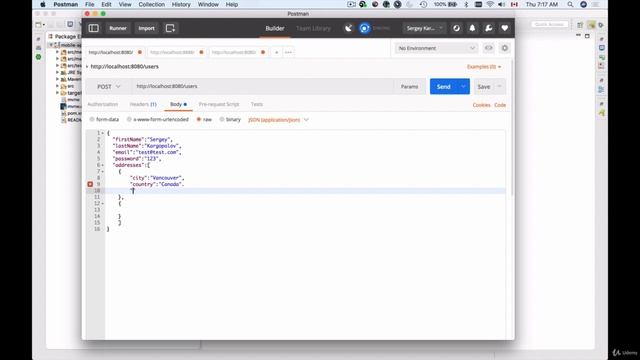Image resolution: width=640 pixels, height=360 pixels.
Task: Collapse the addresses fold arrow on line 6
Action: (103, 165)
